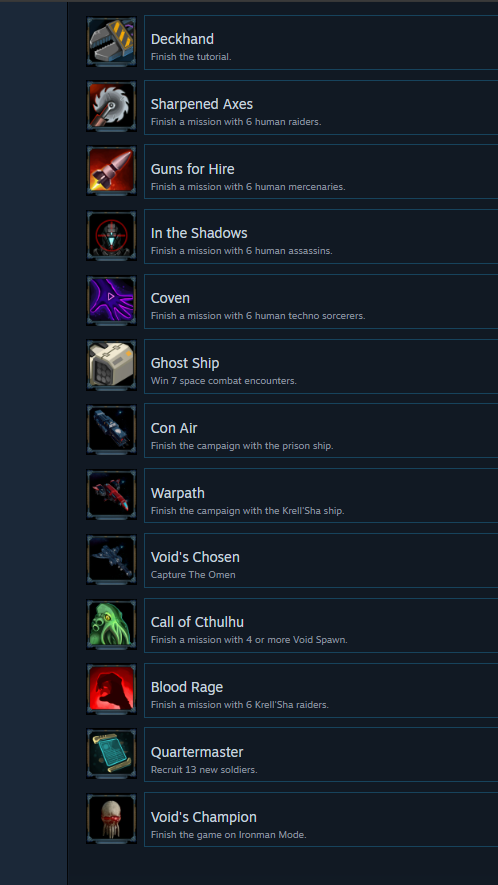Select the Coven achievement description

coord(258,316)
